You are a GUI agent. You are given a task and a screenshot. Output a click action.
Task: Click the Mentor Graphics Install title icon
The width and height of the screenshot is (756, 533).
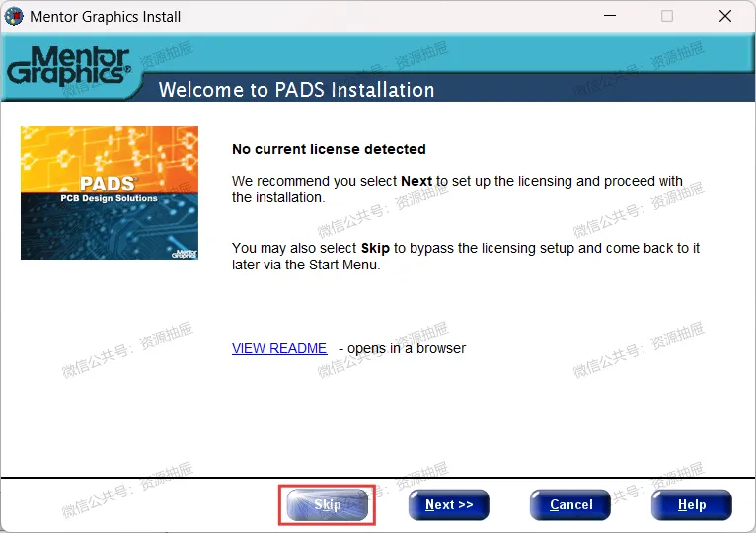14,17
